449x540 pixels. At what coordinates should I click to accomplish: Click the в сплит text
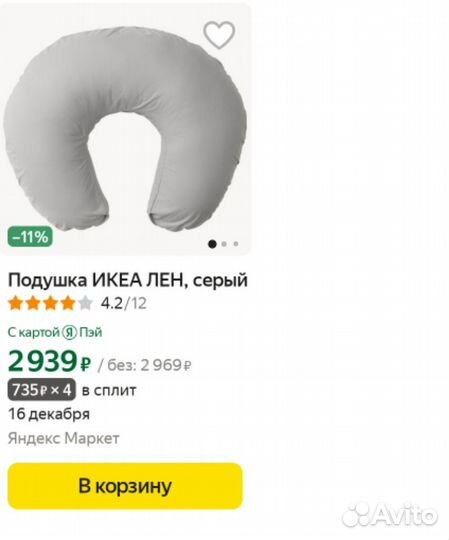109,391
